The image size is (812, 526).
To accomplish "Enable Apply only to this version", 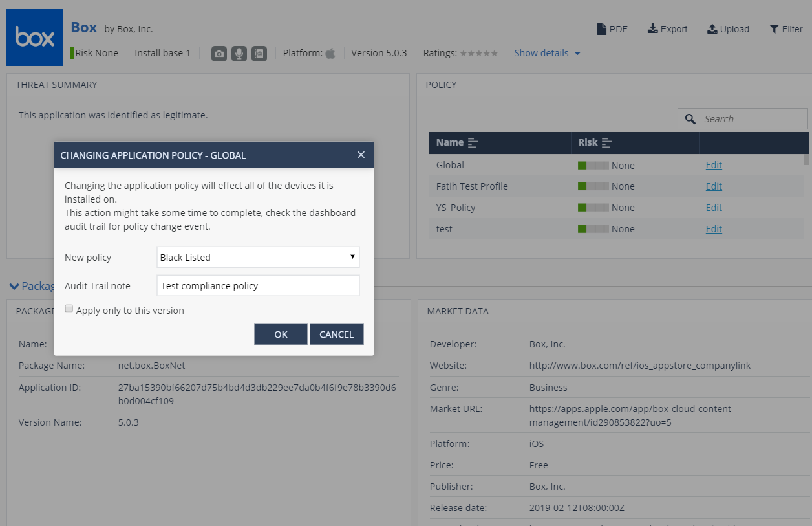I will (x=69, y=309).
